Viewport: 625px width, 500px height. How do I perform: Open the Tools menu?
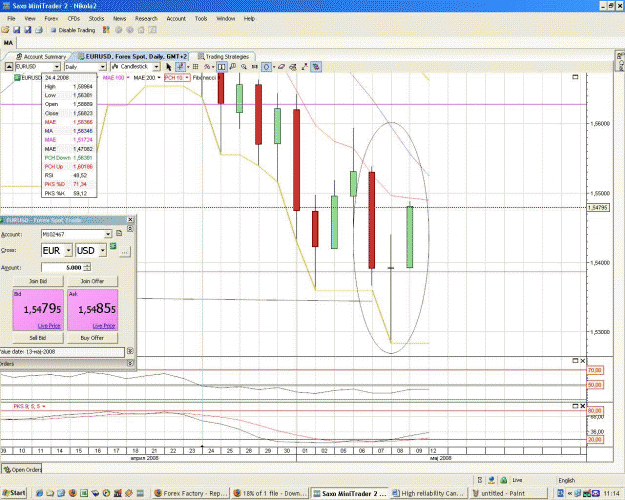click(x=201, y=18)
